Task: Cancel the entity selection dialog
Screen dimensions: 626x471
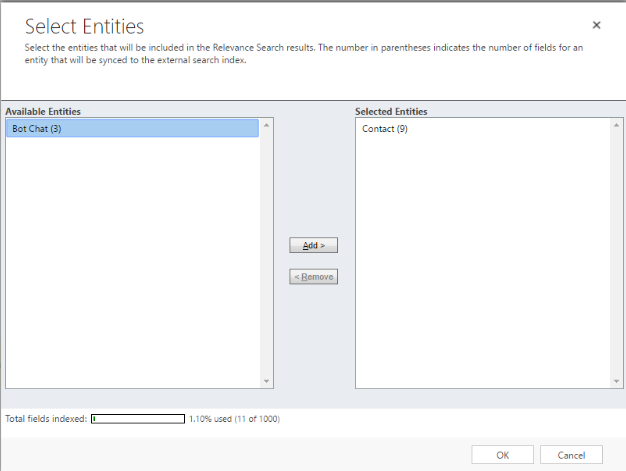Action: (x=571, y=455)
